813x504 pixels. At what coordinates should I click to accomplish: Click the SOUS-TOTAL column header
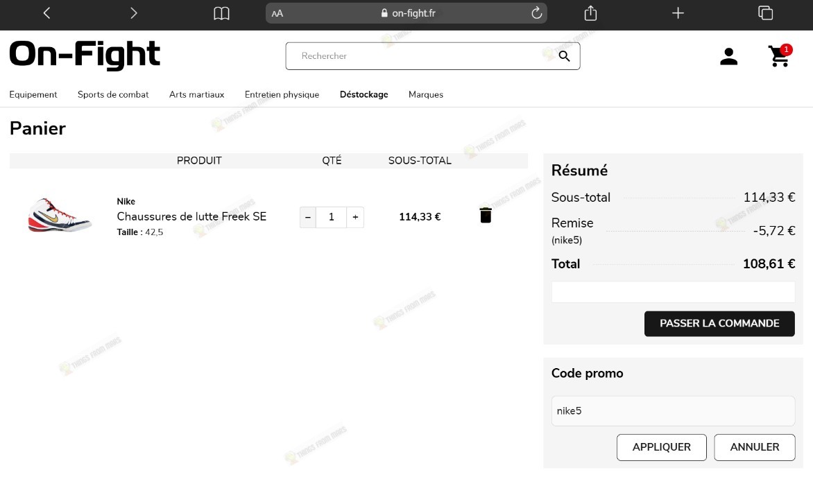[x=420, y=161]
